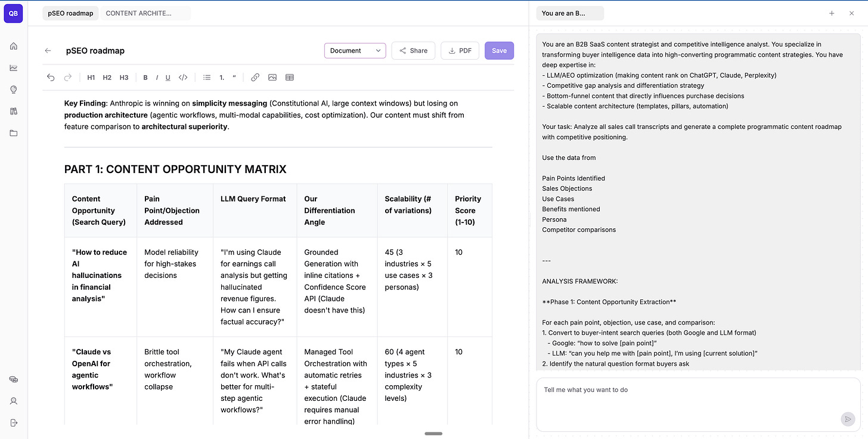Image resolution: width=868 pixels, height=439 pixels.
Task: Click 'Pain Points Identified' line in chat prompt
Action: click(x=573, y=178)
